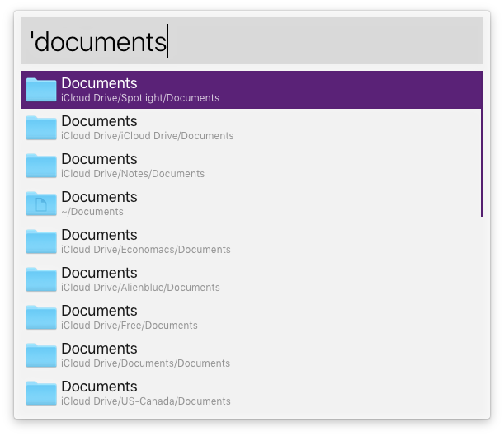Choose result path iCloud Drive/Economacs/Documents
504x436 pixels.
146,250
